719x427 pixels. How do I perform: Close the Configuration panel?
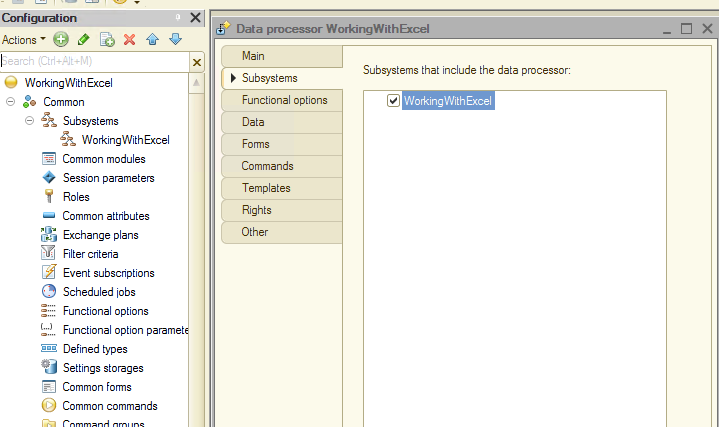[x=195, y=18]
